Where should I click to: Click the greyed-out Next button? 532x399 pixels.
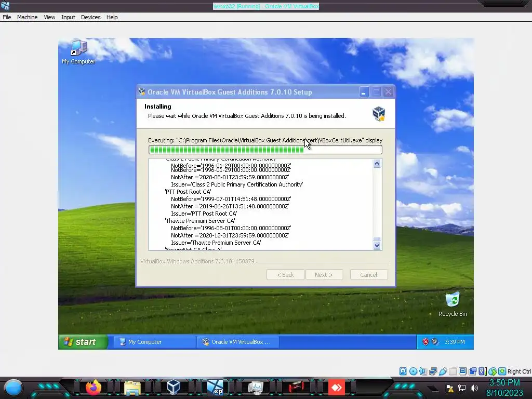click(324, 275)
